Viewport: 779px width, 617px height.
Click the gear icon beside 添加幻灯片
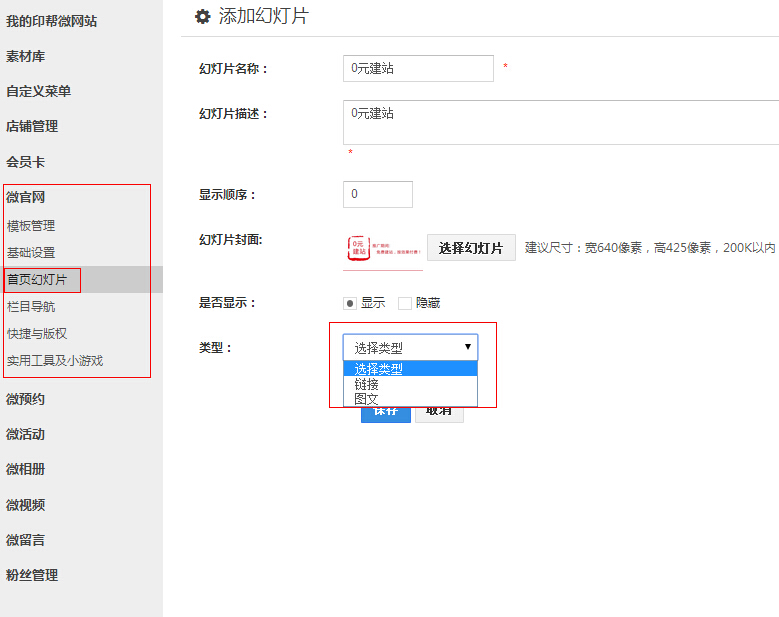tap(203, 16)
